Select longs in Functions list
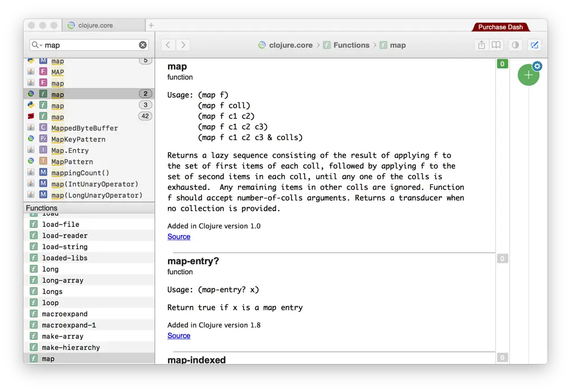571x392 pixels. click(x=89, y=291)
